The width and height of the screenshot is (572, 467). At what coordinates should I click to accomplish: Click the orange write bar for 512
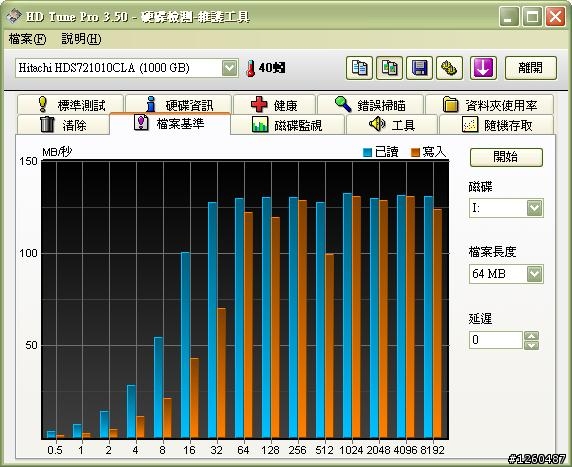coord(329,346)
